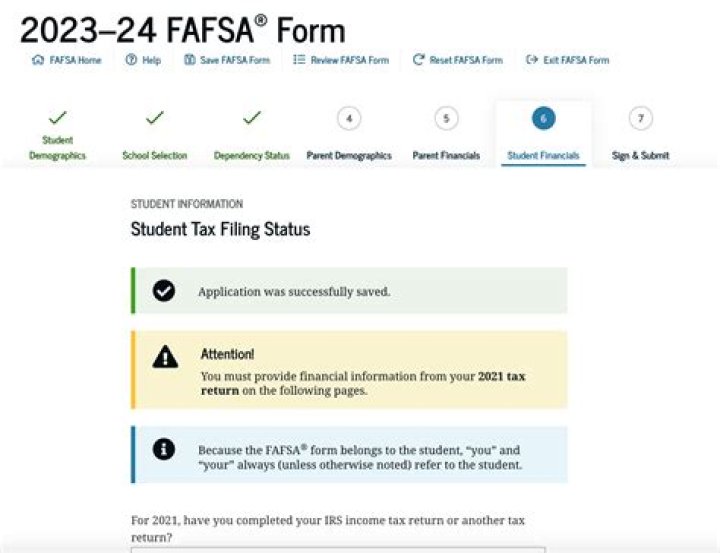
Task: Click the Reset FAFSA Form circular arrow icon
Action: coord(418,60)
